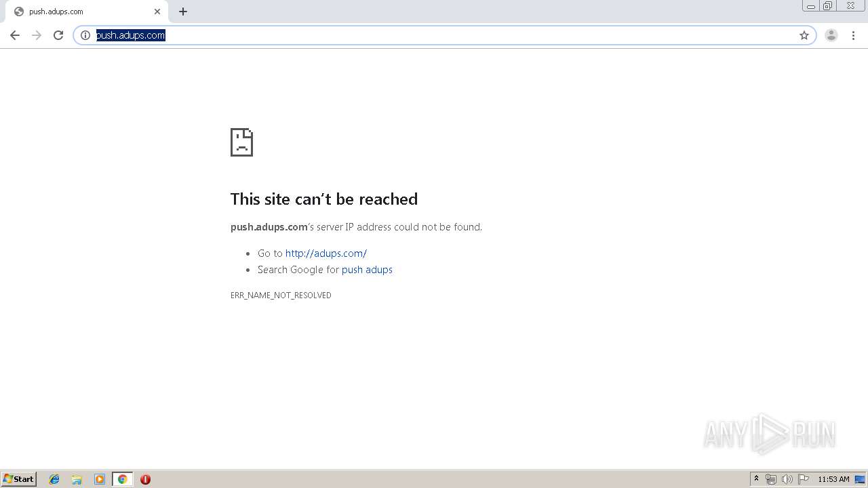Open the Windows Start menu

coord(19,479)
